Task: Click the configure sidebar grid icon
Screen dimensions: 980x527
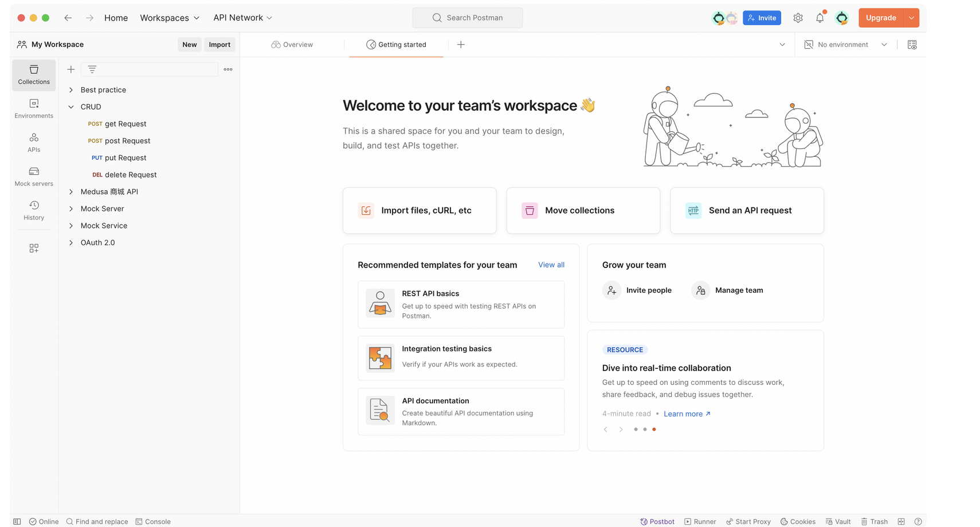Action: tap(34, 248)
